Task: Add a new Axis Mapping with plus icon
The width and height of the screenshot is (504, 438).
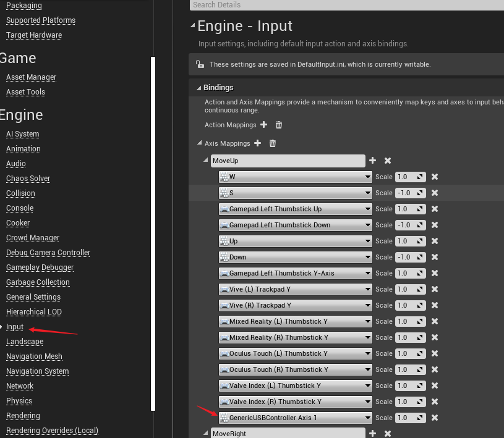Action: click(257, 143)
